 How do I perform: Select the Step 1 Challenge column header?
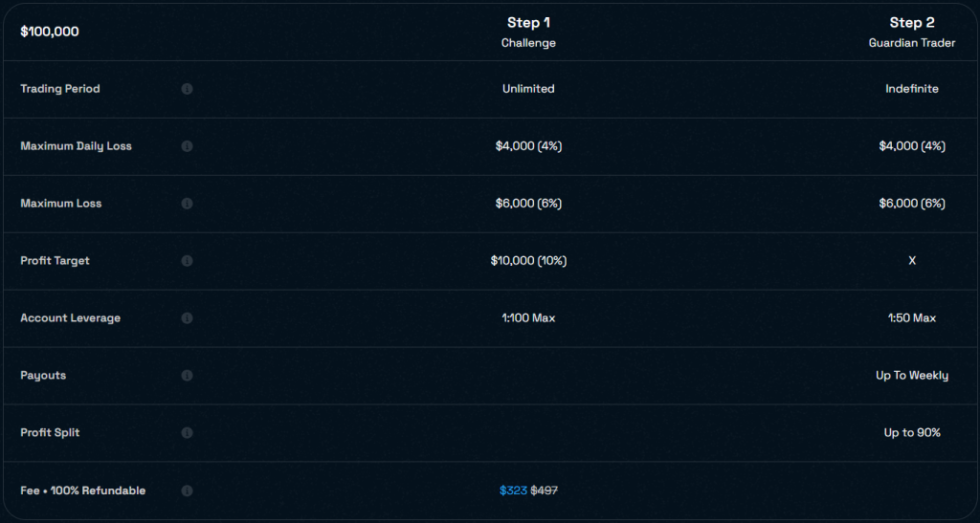[x=528, y=32]
